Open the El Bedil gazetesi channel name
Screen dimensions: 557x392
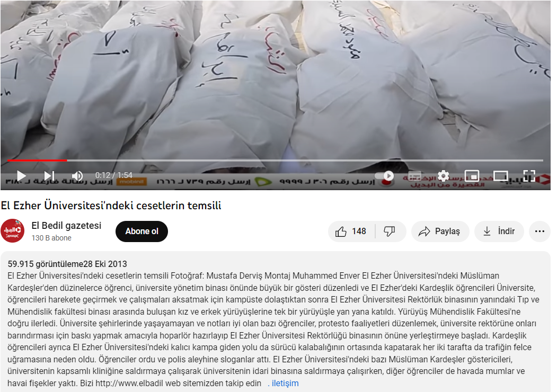click(66, 226)
